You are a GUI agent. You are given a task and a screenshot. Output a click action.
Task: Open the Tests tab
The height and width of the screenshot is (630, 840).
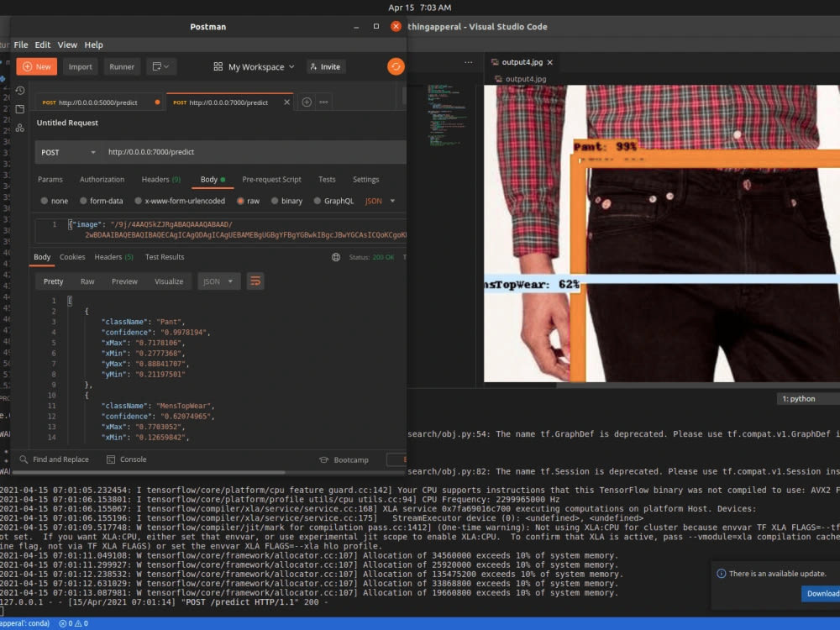327,180
